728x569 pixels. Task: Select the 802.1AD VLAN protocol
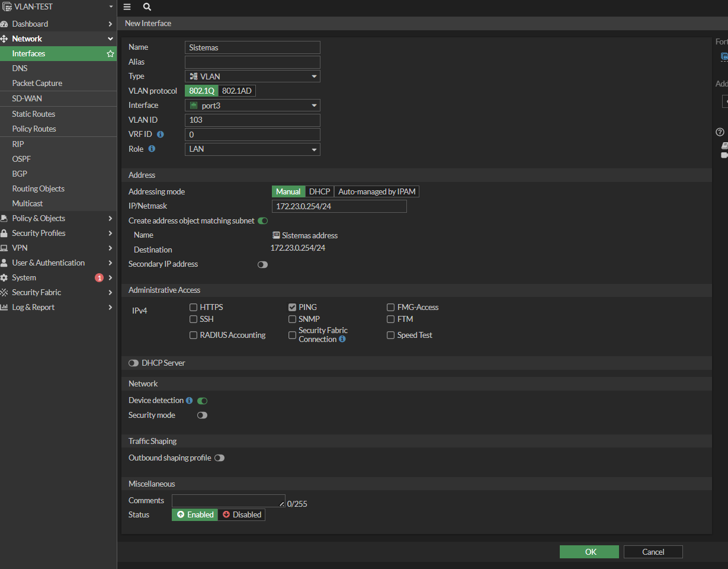click(x=237, y=91)
